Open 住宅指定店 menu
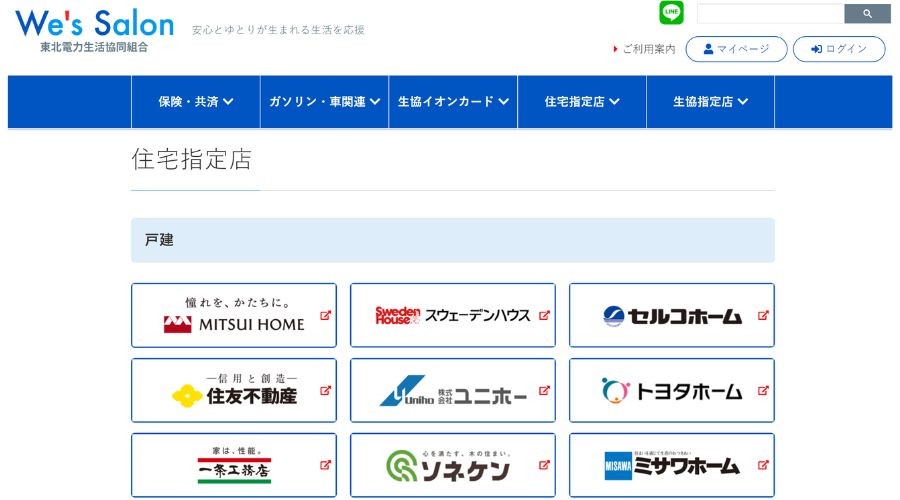Viewport: 900px width, 500px height. (582, 102)
